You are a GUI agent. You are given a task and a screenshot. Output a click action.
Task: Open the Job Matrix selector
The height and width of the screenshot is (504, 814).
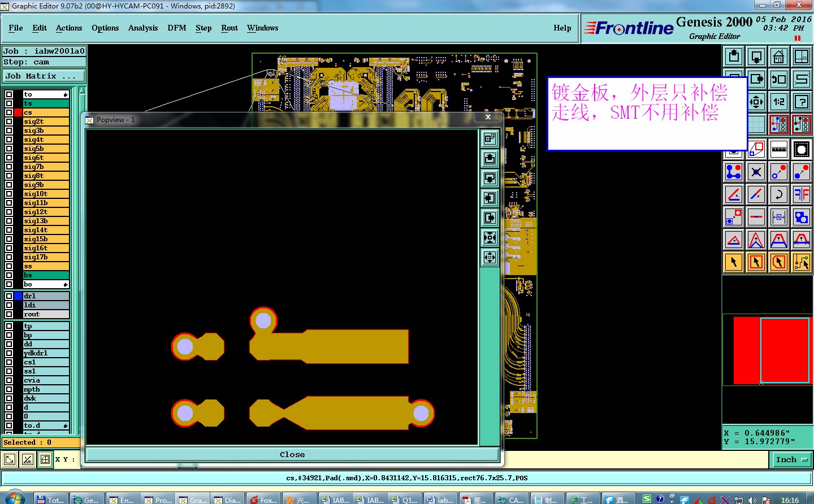pyautogui.click(x=44, y=76)
